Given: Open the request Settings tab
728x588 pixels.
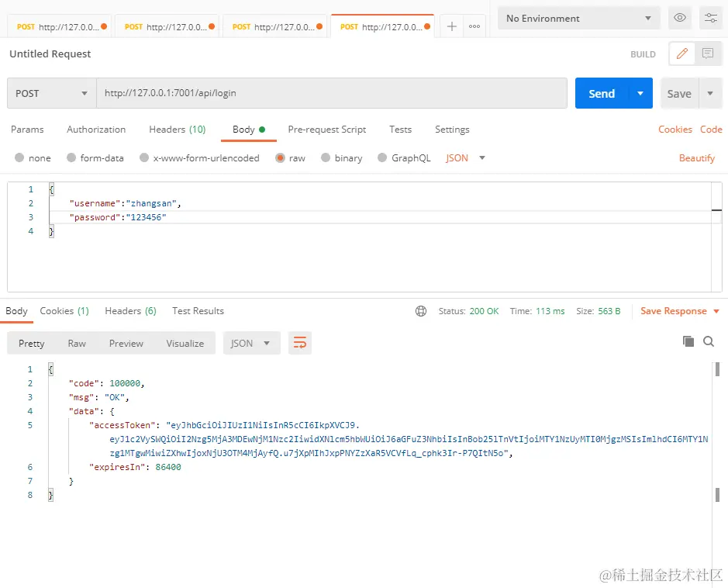Looking at the screenshot, I should [x=452, y=129].
